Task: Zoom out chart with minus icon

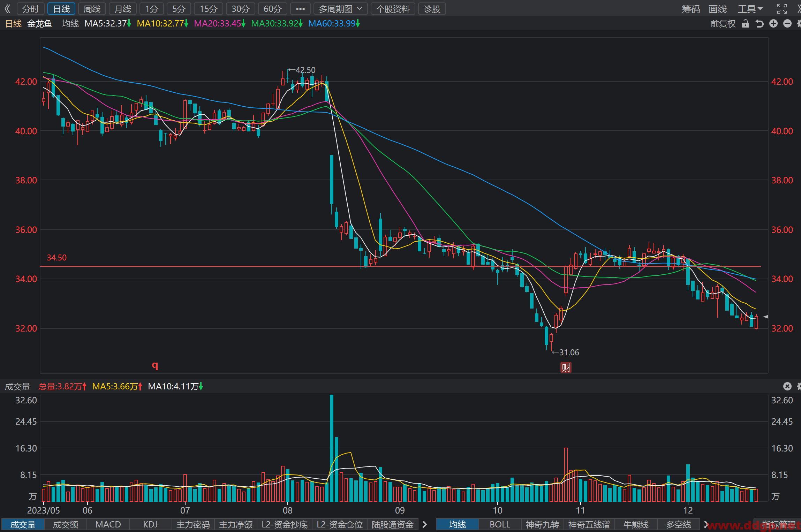Action: tap(787, 23)
